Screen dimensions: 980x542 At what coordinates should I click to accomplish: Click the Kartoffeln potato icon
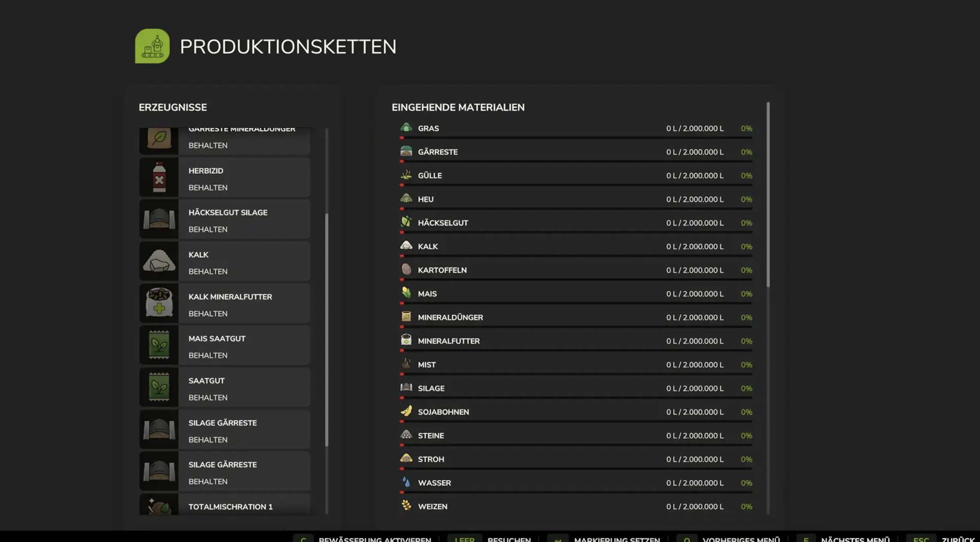406,269
